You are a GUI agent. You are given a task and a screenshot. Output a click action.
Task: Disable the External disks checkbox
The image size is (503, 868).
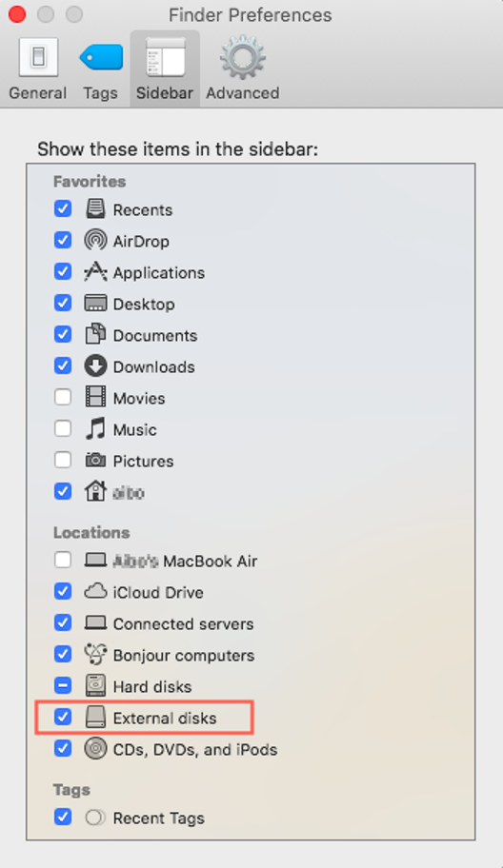click(x=63, y=717)
